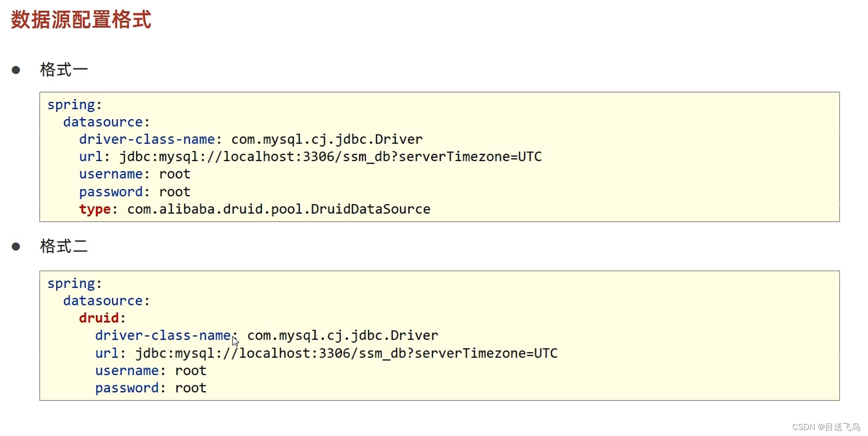
Task: Click the heading 数据源配置格式
Action: (x=81, y=20)
